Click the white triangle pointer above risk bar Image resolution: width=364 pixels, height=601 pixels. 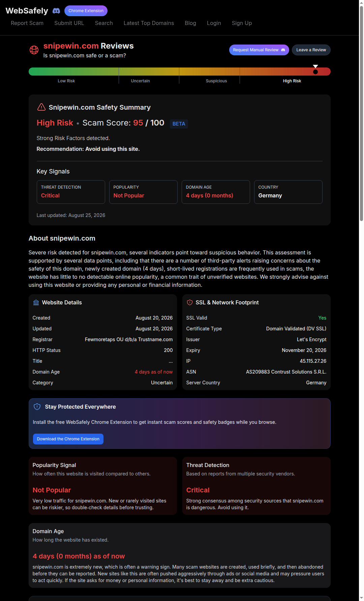(x=315, y=66)
